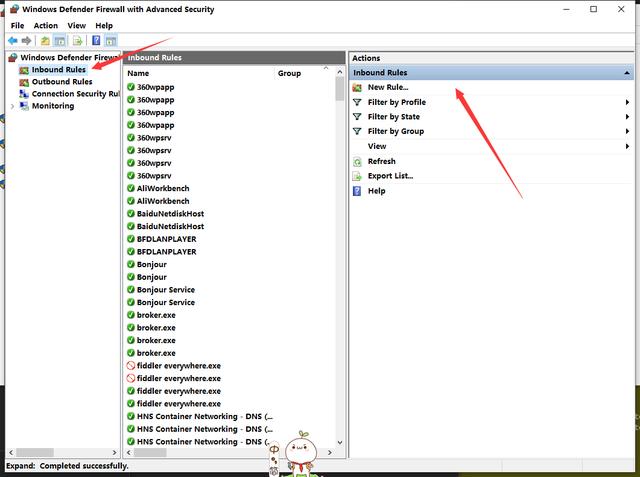Click the Filter by State funnel icon
The image size is (640, 477).
point(357,117)
